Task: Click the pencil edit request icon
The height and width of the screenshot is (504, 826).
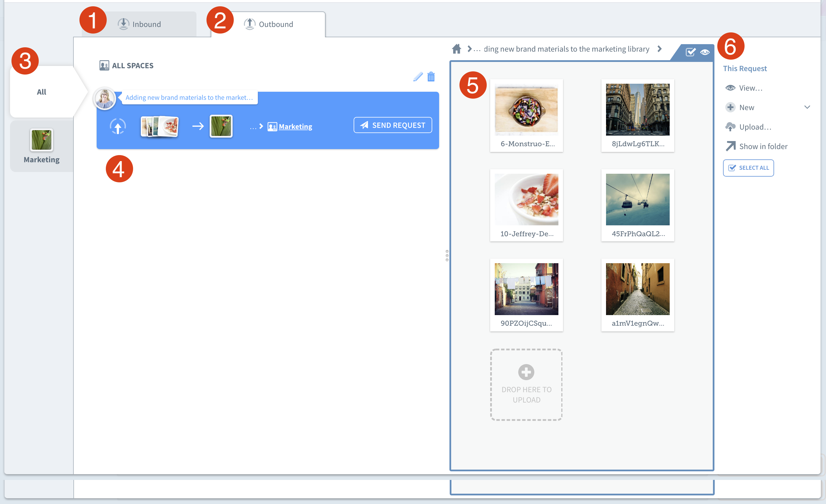Action: [418, 77]
